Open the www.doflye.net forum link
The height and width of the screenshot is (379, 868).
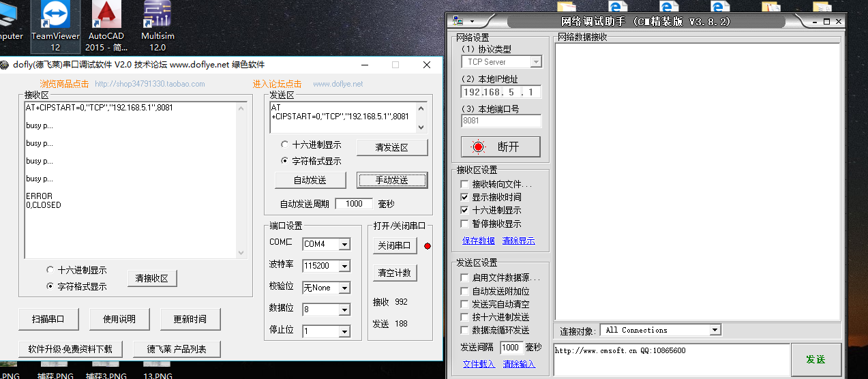pyautogui.click(x=338, y=84)
